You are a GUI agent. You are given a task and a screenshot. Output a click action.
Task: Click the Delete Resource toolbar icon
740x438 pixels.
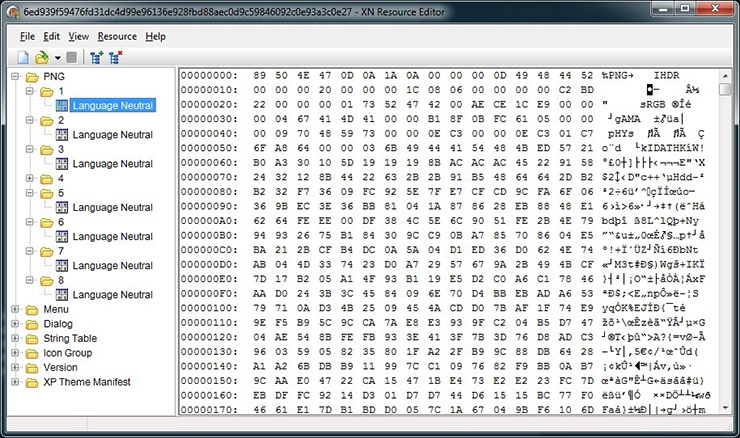click(115, 57)
